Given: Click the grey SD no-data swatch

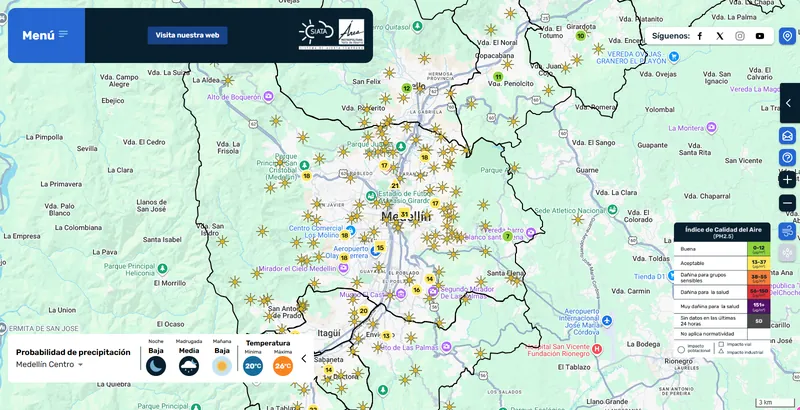Looking at the screenshot, I should (758, 321).
